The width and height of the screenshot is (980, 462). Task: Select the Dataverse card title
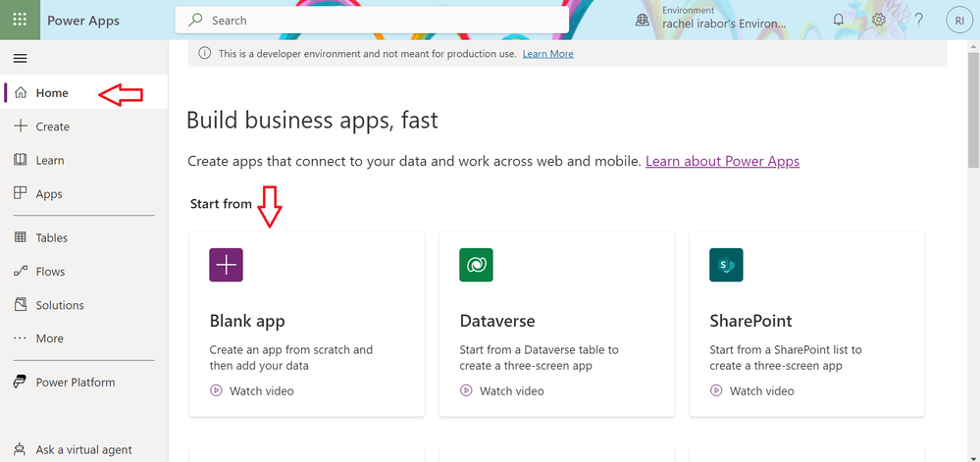tap(497, 321)
